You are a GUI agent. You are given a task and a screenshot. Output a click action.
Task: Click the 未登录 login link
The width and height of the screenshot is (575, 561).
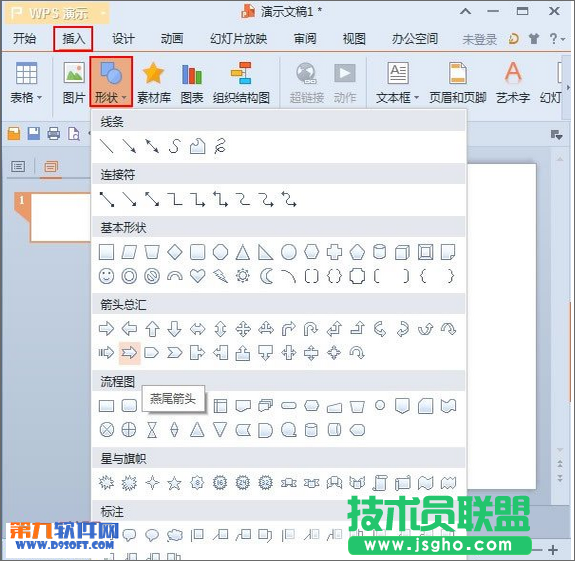tap(479, 39)
